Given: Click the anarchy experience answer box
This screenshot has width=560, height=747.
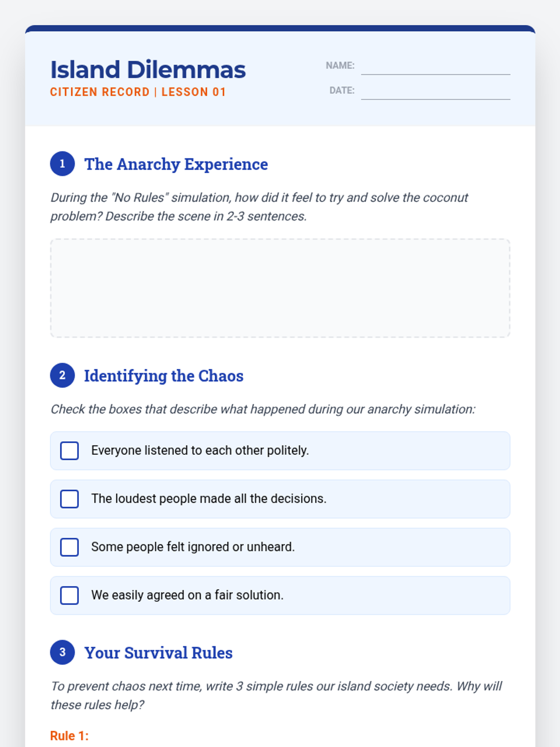Looking at the screenshot, I should coord(280,288).
